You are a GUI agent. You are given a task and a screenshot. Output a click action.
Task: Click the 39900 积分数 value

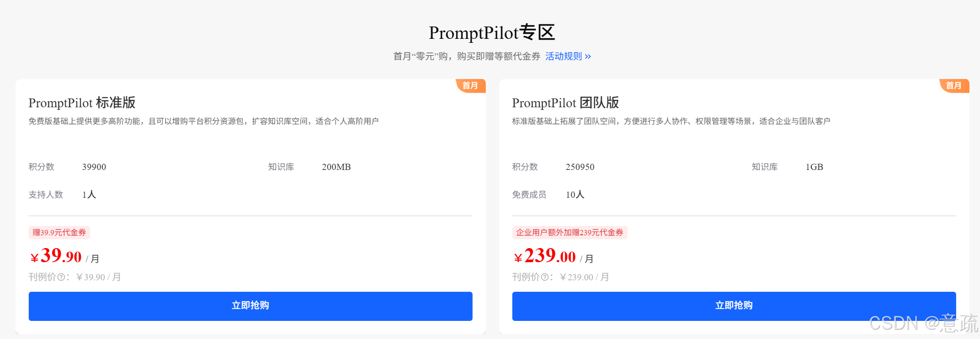[94, 167]
